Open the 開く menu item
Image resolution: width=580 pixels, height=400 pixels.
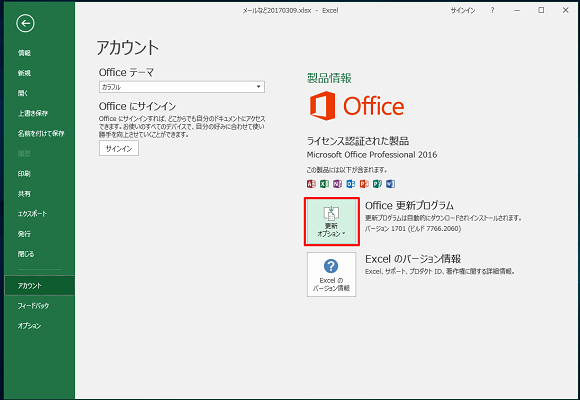[x=23, y=93]
